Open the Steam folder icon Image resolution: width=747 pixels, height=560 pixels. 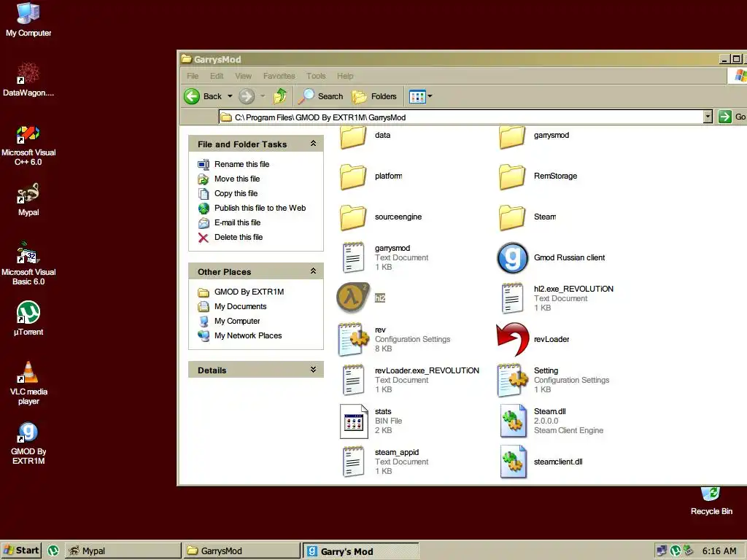[512, 217]
